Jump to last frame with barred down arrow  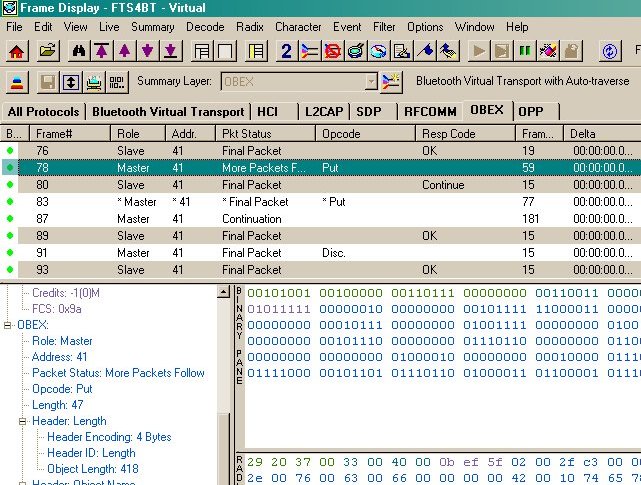click(x=170, y=51)
